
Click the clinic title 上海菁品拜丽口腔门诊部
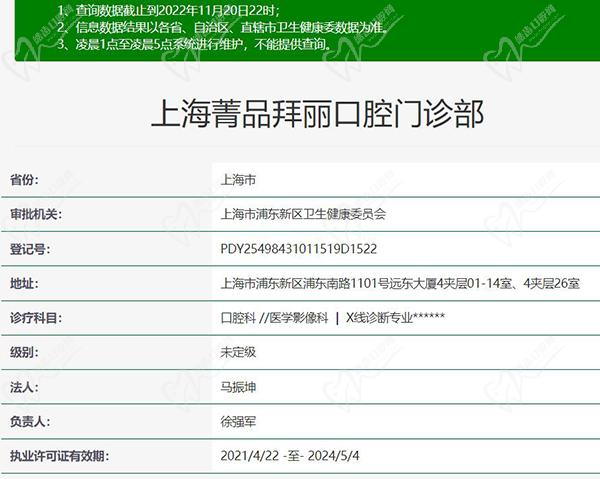pyautogui.click(x=316, y=115)
